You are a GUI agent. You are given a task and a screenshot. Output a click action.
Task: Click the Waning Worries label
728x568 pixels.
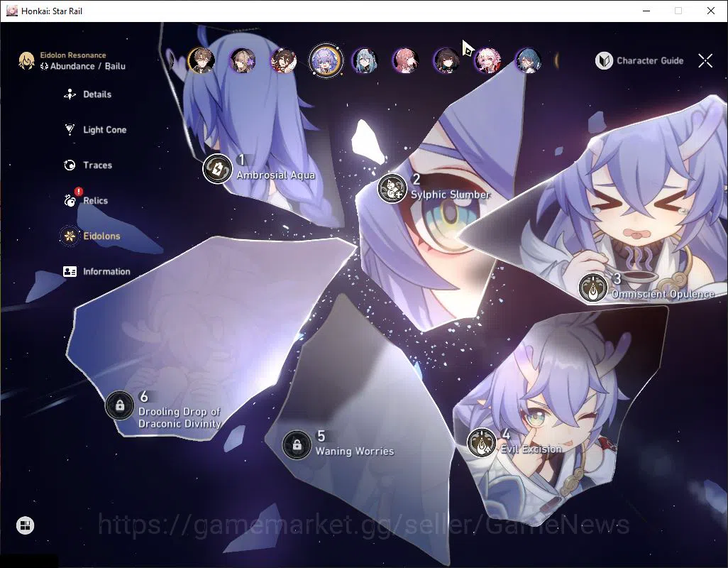click(355, 451)
